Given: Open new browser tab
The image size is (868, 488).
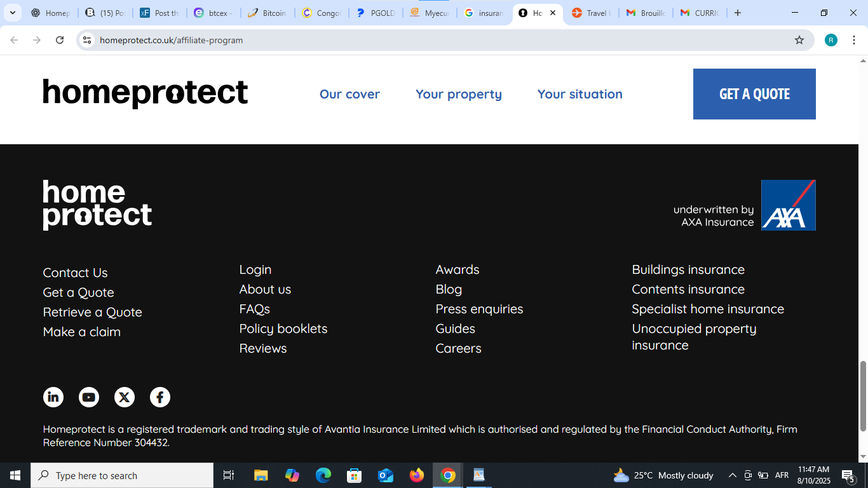Looking at the screenshot, I should point(738,13).
